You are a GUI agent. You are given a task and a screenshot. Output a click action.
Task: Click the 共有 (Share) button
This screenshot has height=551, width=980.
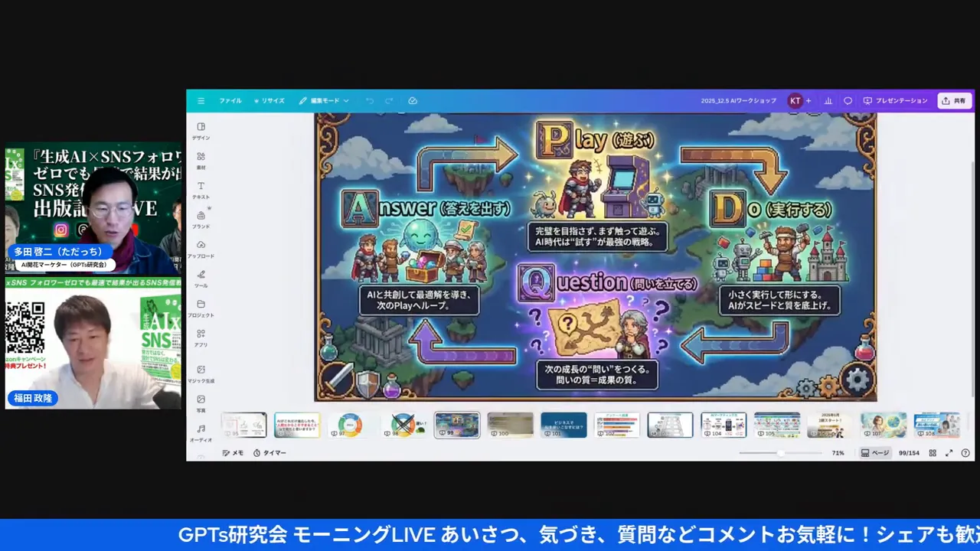953,100
